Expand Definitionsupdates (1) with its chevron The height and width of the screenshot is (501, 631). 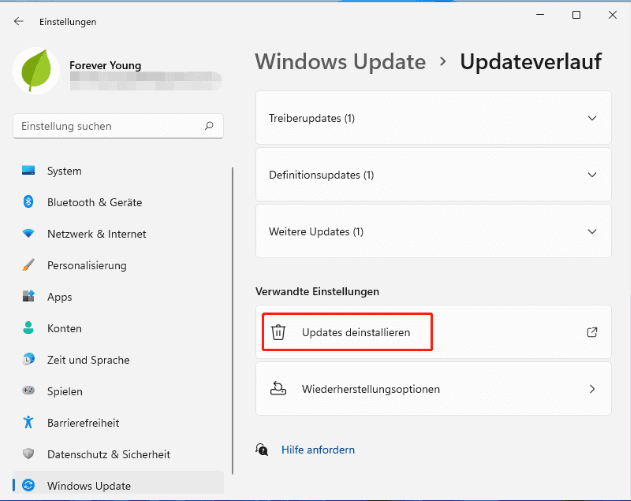pyautogui.click(x=592, y=175)
